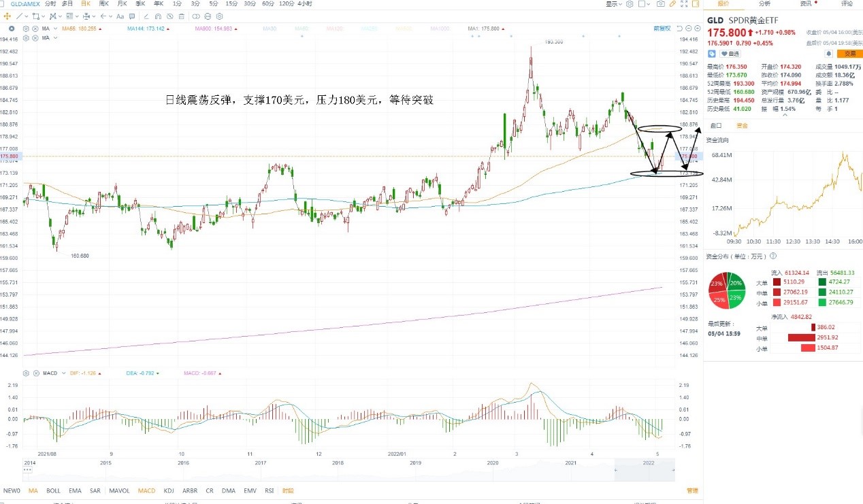Delete drawings with the trash icon
This screenshot has width=863, height=504.
click(181, 16)
